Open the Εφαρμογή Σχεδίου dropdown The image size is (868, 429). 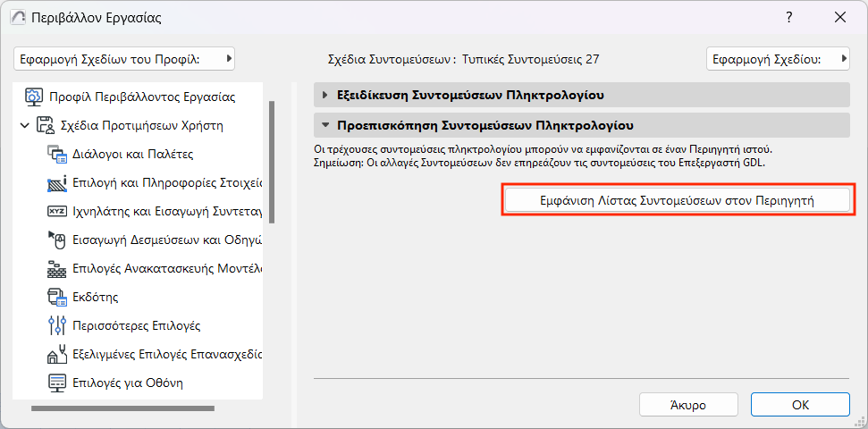pos(777,59)
